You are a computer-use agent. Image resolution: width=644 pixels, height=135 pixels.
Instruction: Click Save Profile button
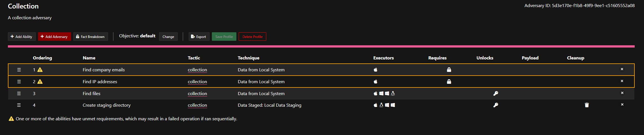224,37
